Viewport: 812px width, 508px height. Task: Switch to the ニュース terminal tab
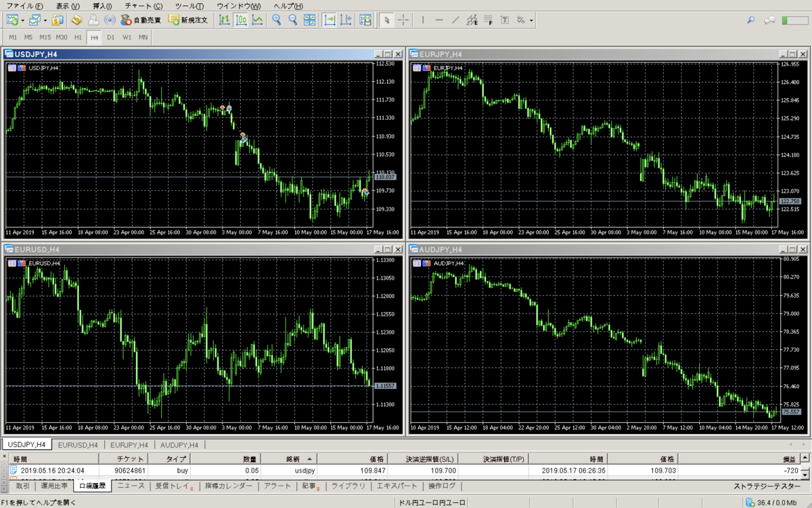(131, 486)
